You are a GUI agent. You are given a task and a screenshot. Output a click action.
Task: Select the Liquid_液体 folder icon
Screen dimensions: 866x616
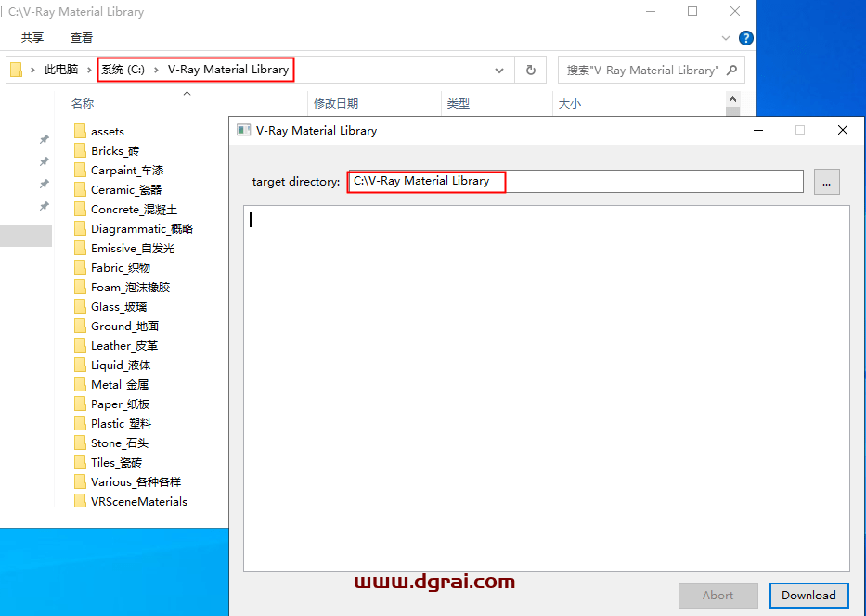pyautogui.click(x=80, y=365)
